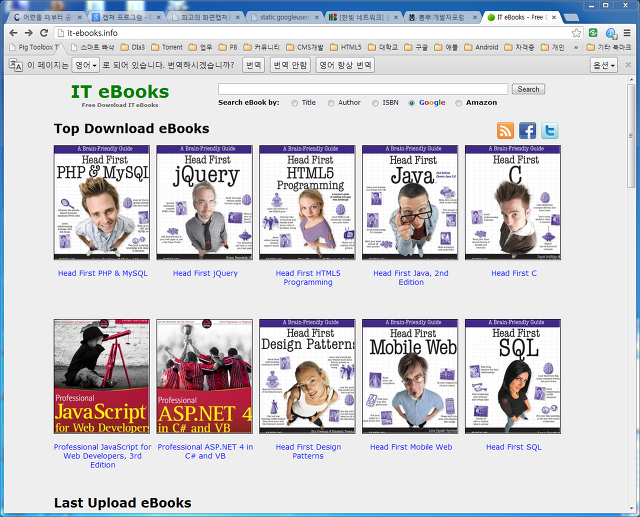The width and height of the screenshot is (640, 517).
Task: Switch to the static.googleuser tab
Action: click(x=284, y=17)
